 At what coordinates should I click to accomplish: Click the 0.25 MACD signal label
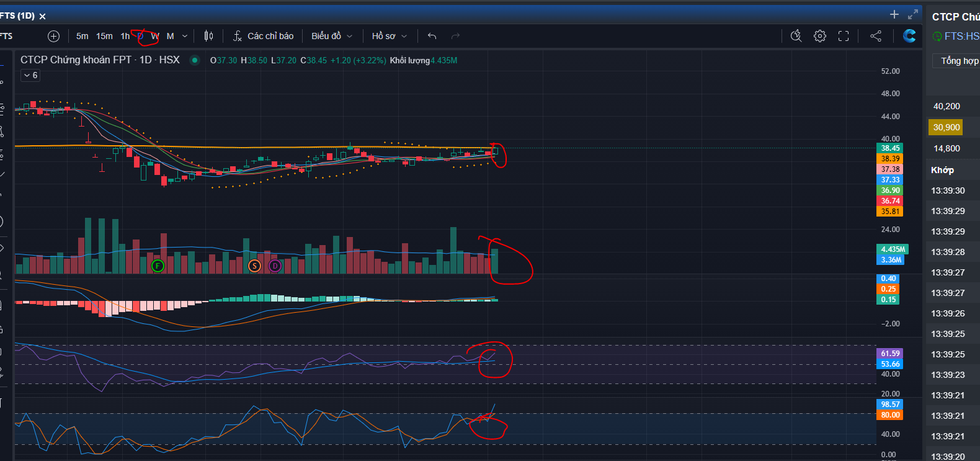(888, 289)
